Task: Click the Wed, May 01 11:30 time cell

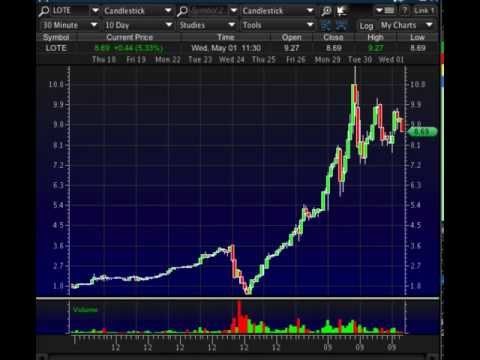Action: [226, 48]
